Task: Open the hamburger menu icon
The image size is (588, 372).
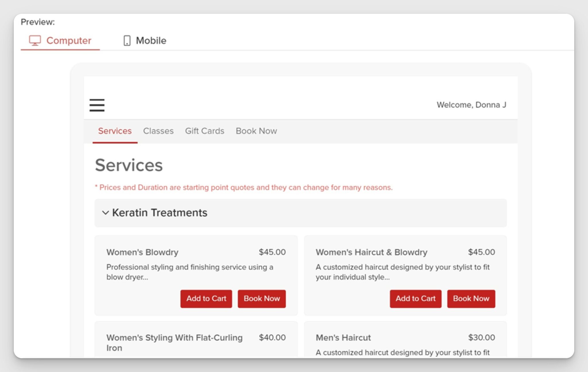Action: pyautogui.click(x=97, y=105)
